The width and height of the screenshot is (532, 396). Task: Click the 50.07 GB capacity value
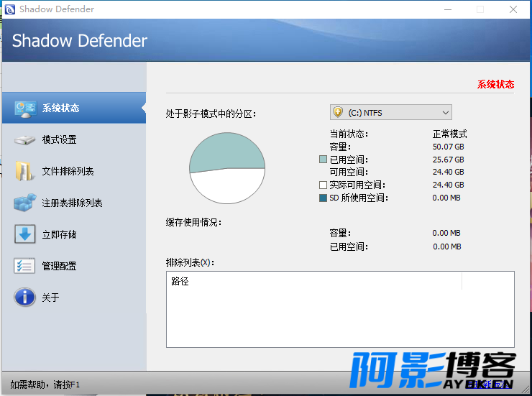[448, 147]
